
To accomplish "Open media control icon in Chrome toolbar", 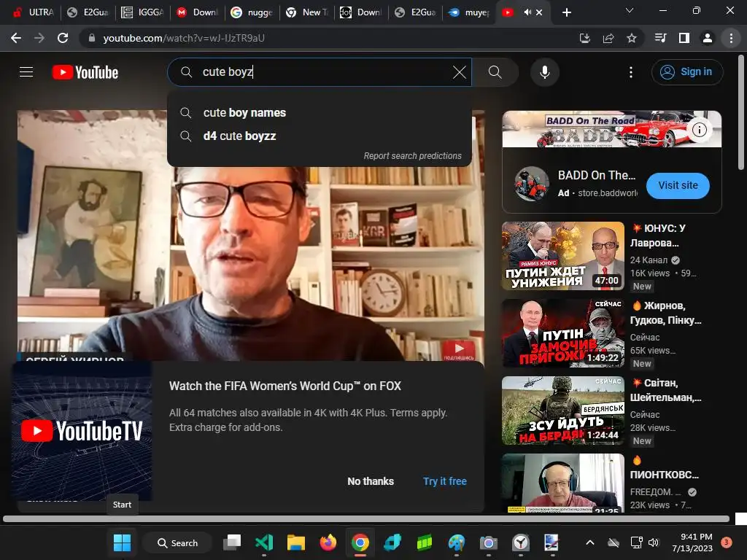I will pyautogui.click(x=660, y=38).
